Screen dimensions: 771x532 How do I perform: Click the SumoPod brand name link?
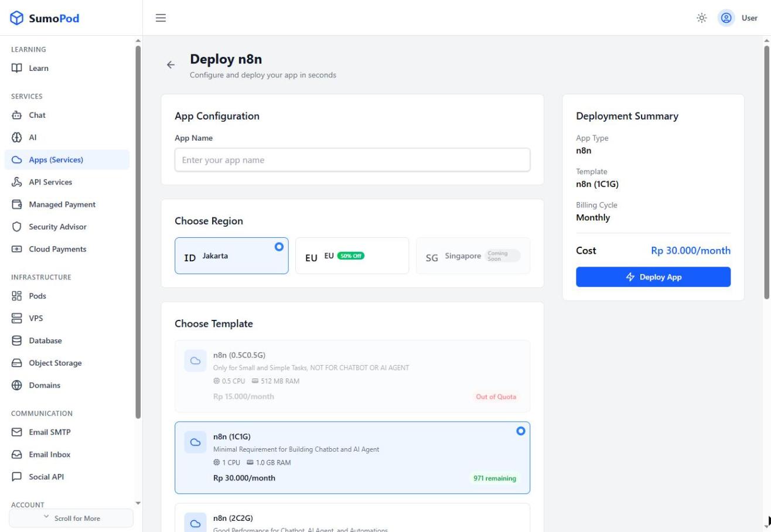pos(54,18)
